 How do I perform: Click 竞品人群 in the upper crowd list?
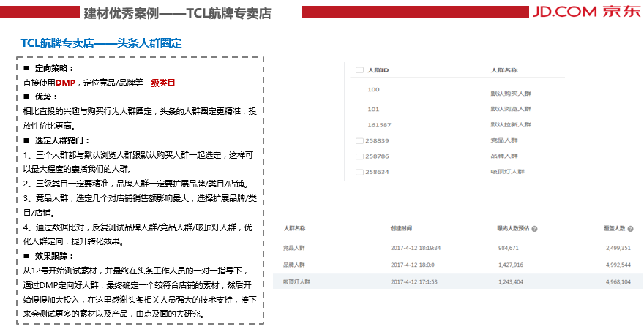504,140
